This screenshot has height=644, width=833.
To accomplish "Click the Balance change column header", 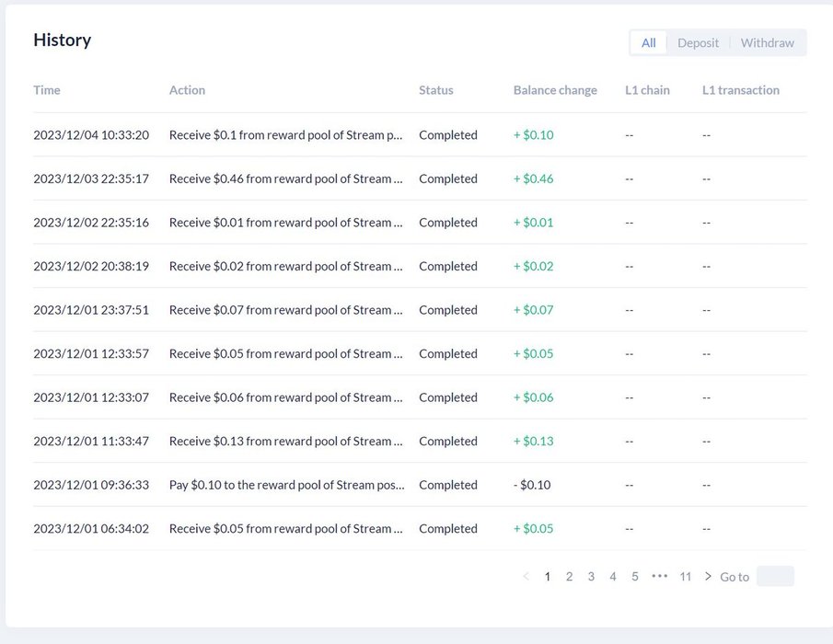I will pos(555,90).
